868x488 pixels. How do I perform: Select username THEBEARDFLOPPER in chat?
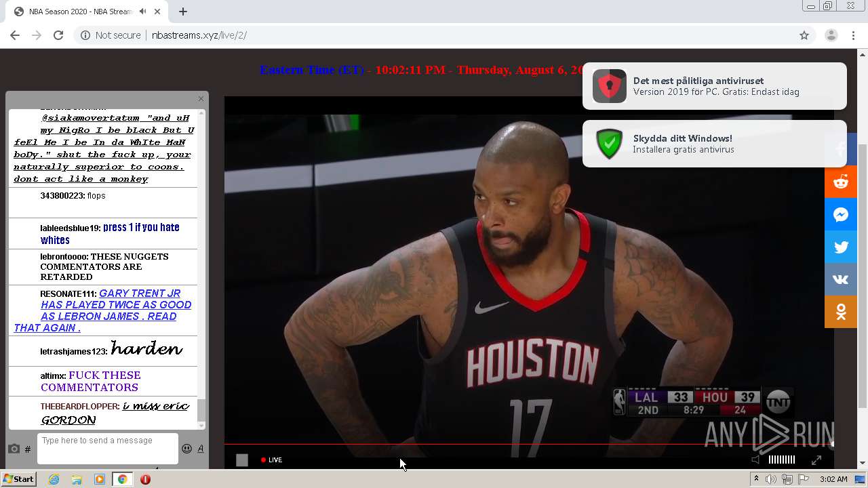[80, 407]
